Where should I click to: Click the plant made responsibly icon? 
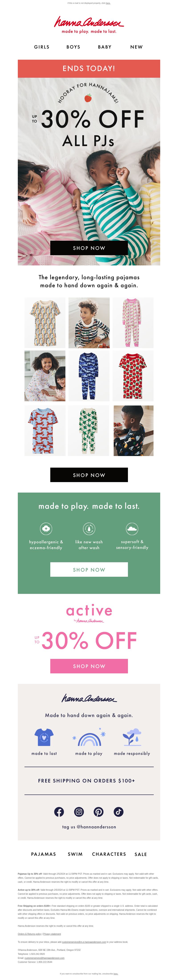click(x=131, y=737)
